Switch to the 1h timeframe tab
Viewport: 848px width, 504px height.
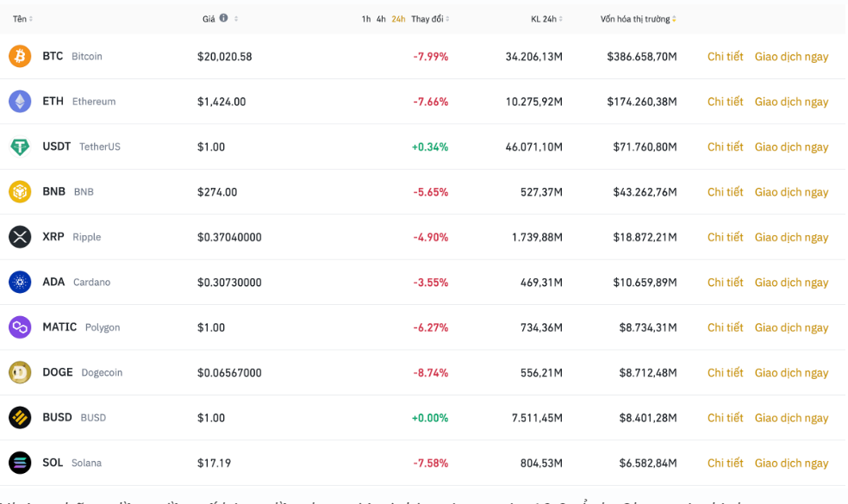pos(366,19)
